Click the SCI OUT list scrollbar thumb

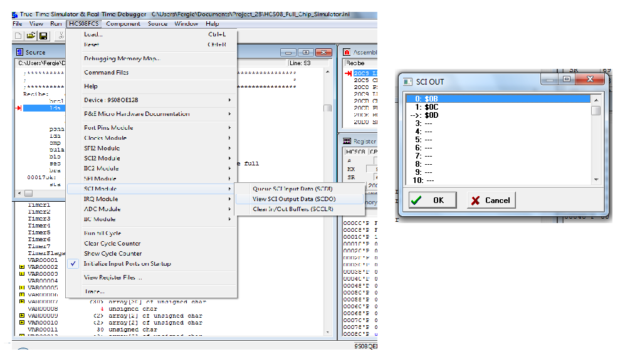point(596,111)
